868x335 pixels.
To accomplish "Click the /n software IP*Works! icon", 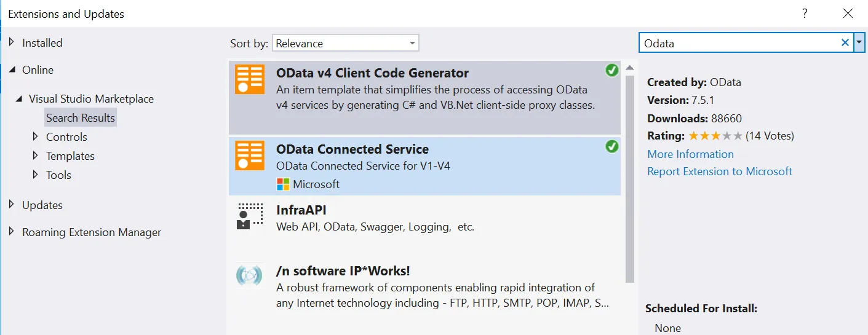I will [x=249, y=275].
